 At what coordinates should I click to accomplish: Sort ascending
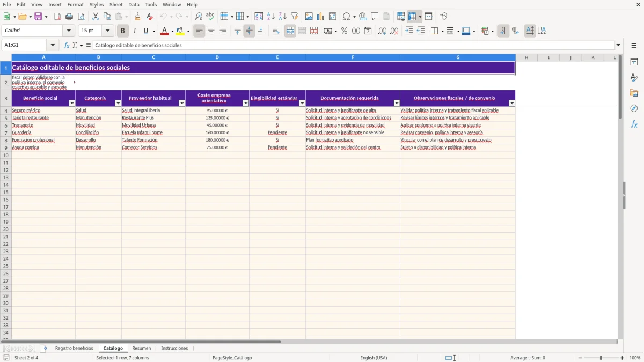pos(271,17)
